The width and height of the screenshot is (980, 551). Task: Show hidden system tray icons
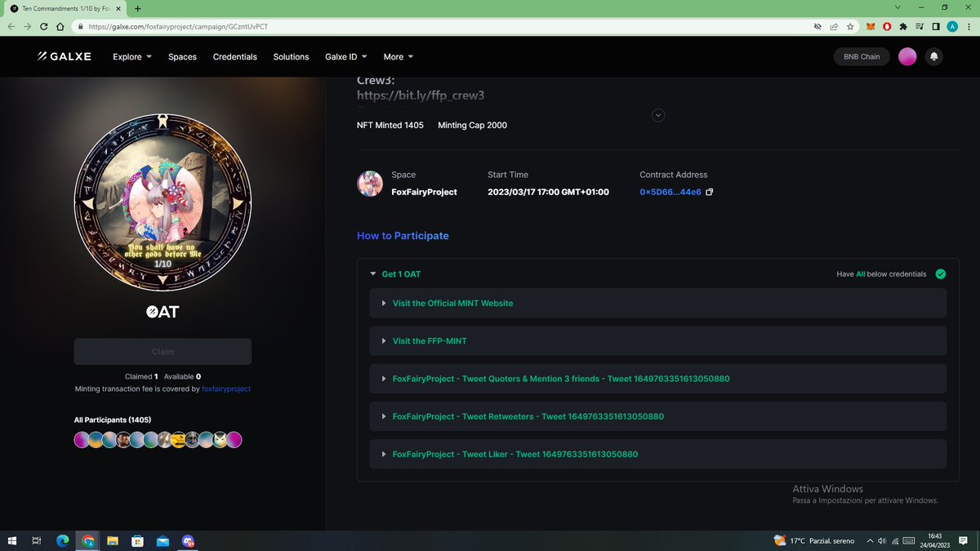(870, 540)
